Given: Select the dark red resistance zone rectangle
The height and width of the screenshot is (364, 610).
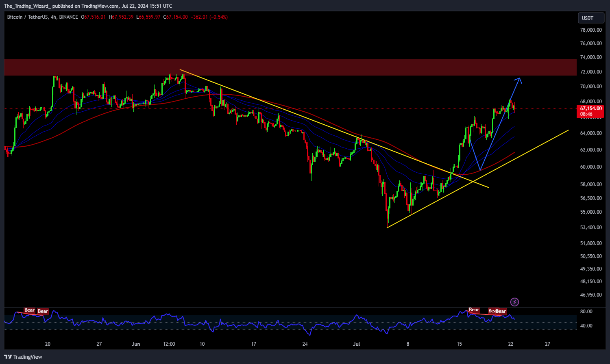Looking at the screenshot, I should [290, 67].
